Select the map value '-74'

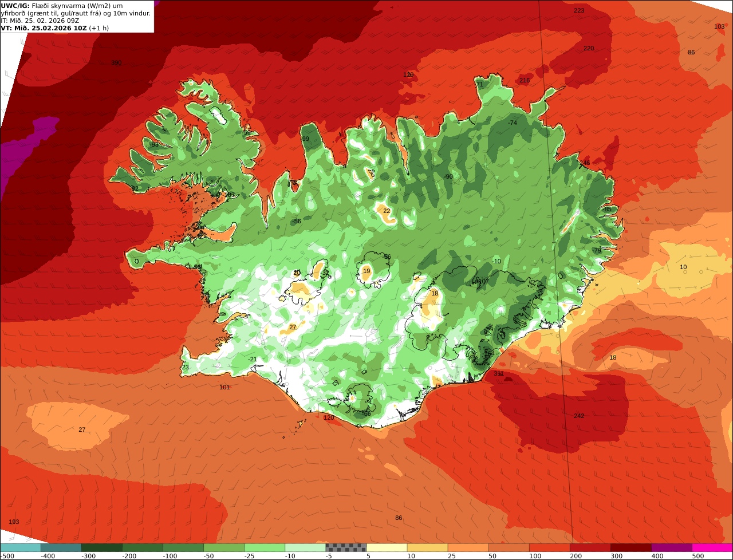click(x=513, y=123)
